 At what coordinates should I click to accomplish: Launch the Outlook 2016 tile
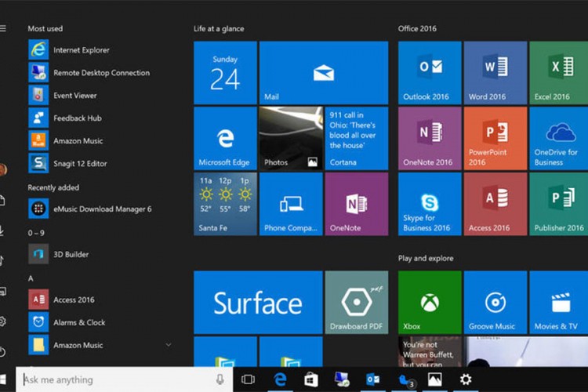tap(430, 73)
